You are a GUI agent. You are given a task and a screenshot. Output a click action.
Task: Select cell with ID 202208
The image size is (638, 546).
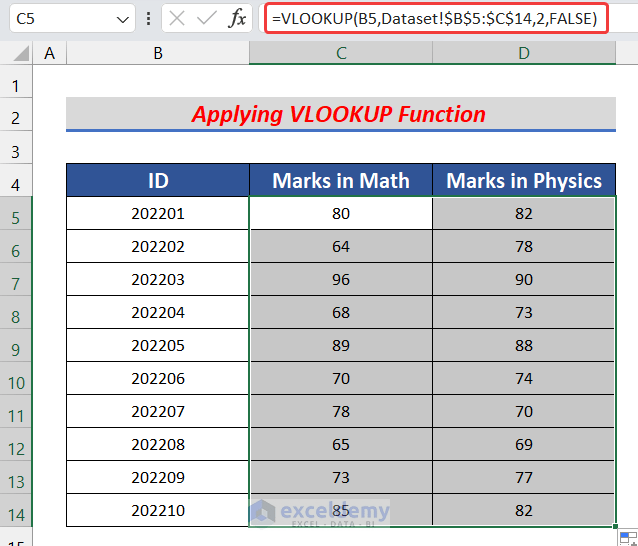click(x=158, y=444)
